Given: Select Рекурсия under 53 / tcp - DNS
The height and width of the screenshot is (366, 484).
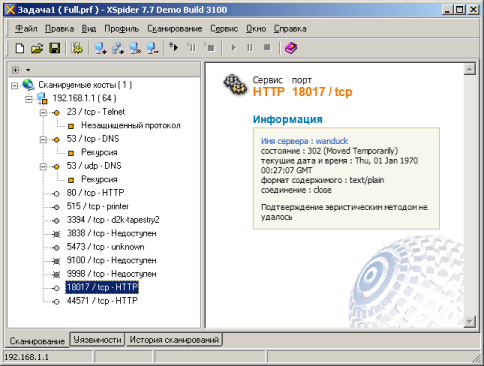Looking at the screenshot, I should (x=99, y=153).
